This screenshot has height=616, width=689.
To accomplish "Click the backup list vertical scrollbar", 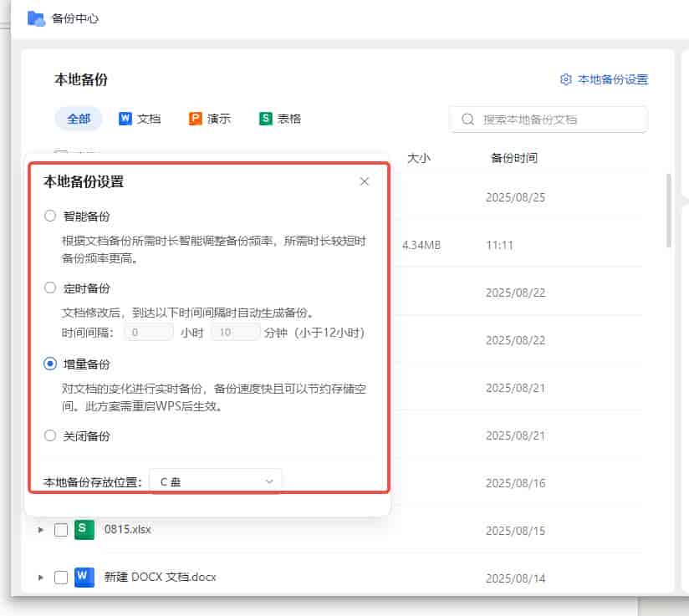I will (668, 211).
